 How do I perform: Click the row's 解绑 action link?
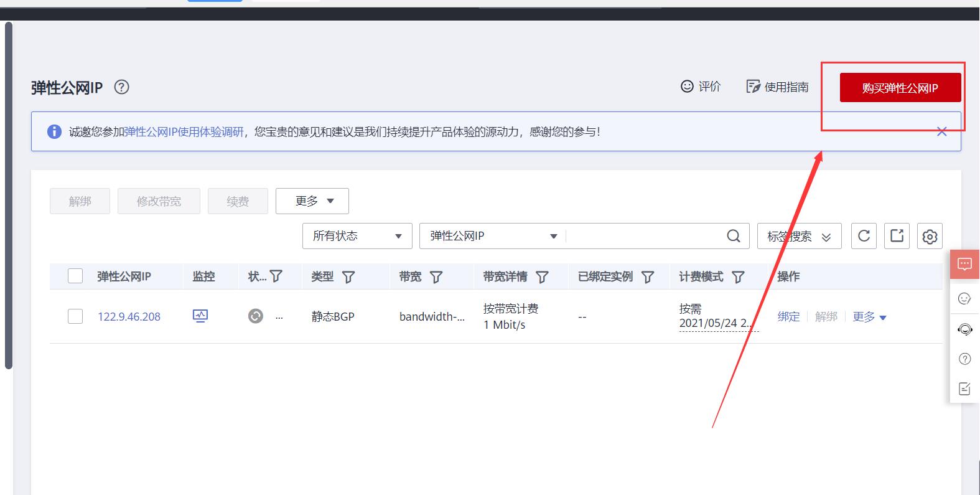826,316
